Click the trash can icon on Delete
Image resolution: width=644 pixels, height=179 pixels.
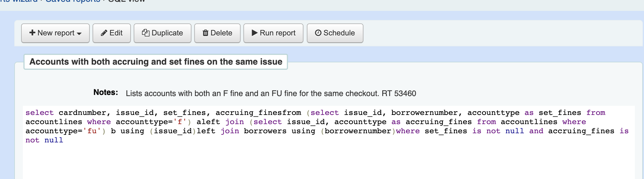pyautogui.click(x=205, y=33)
